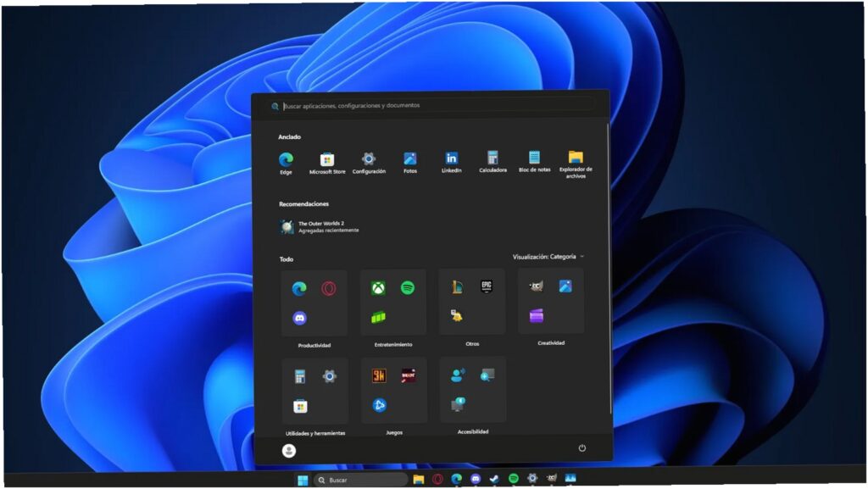Open Steam from the taskbar
The width and height of the screenshot is (868, 489).
(x=494, y=479)
